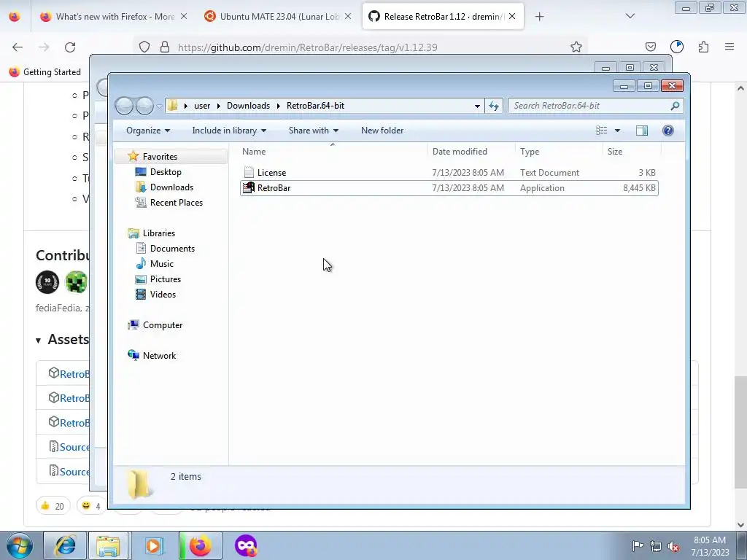Click the thumbs up reaction 20

click(53, 506)
